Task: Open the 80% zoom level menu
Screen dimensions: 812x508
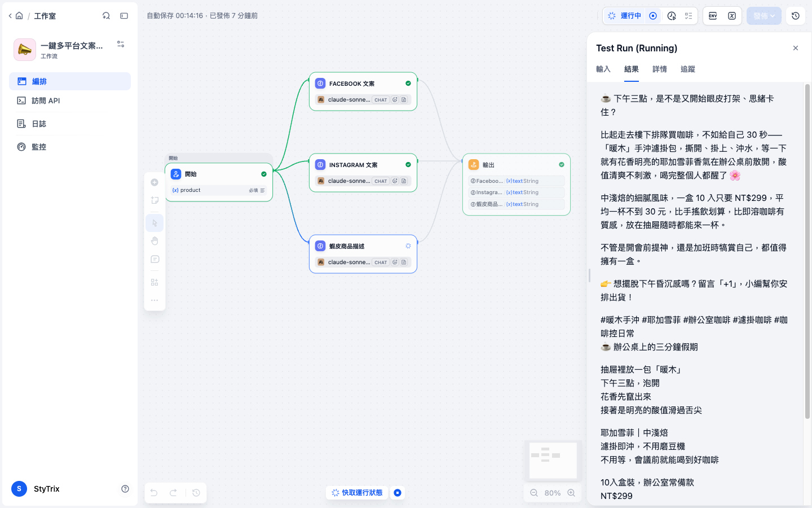Action: pyautogui.click(x=553, y=493)
